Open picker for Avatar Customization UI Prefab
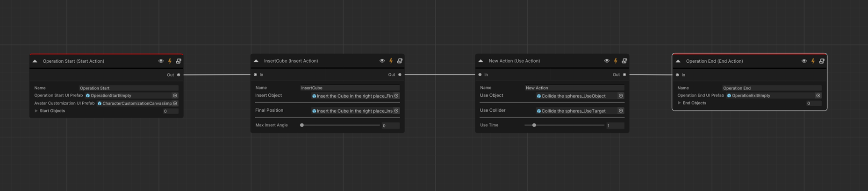Screen dimensions: 868x191 [175, 103]
